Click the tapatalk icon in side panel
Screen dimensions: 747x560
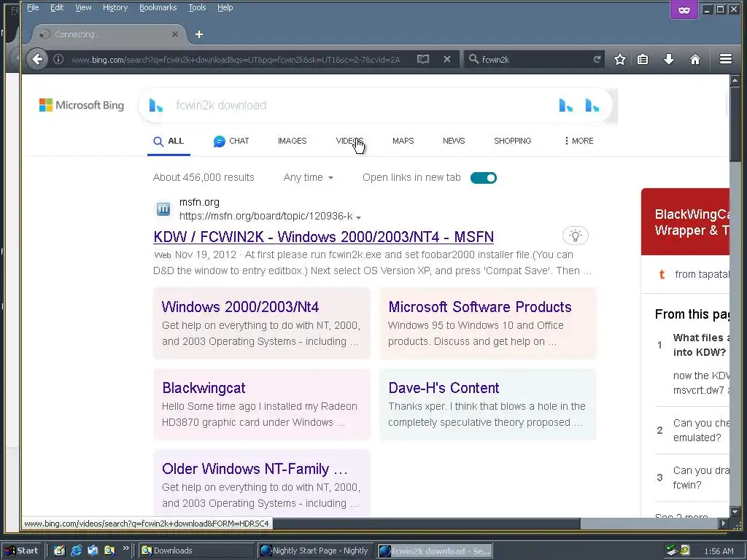click(662, 274)
